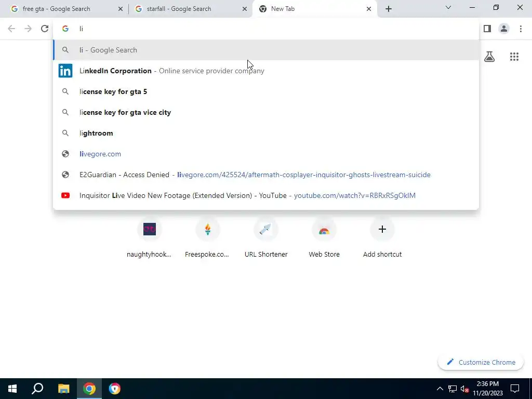Select the Inquisitor Live Video YouTube entry
532x399 pixels.
point(266,195)
